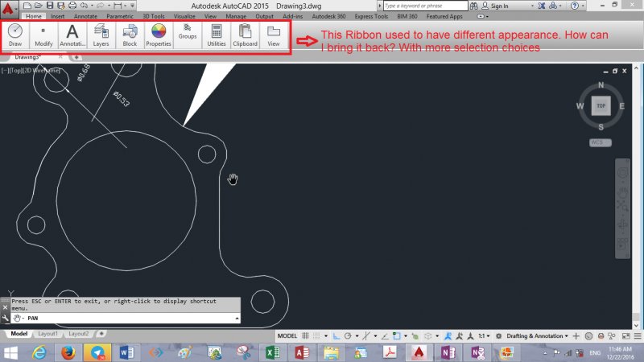Switch to the Layout2 tab

point(78,334)
